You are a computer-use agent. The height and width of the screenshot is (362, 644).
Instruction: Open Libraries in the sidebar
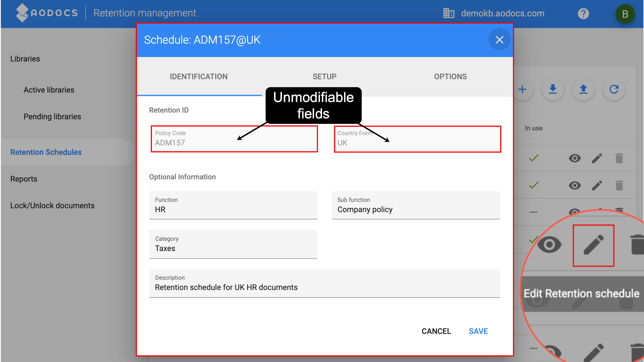25,59
